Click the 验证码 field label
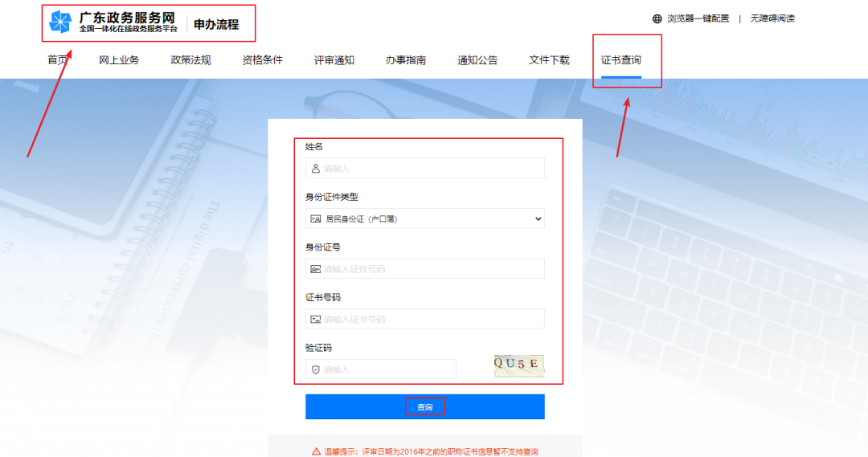868x457 pixels. (318, 348)
